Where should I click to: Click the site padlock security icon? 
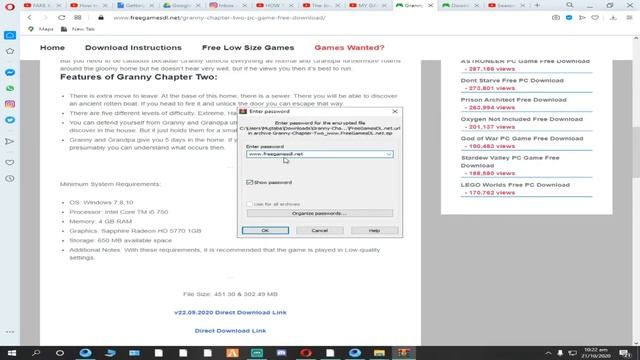click(x=101, y=18)
